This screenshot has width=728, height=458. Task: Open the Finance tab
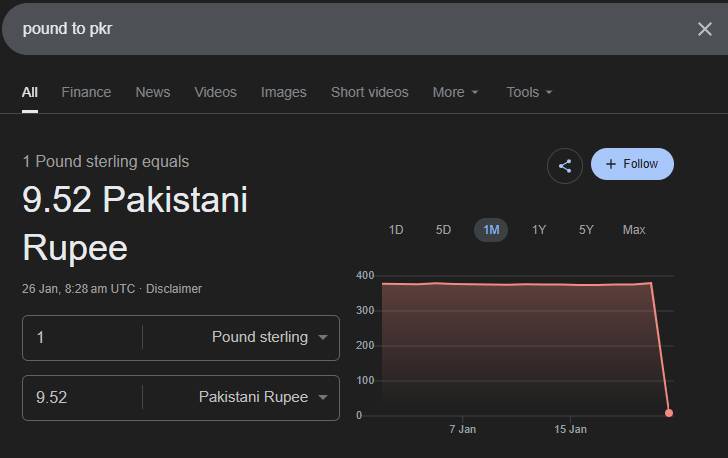(x=86, y=92)
